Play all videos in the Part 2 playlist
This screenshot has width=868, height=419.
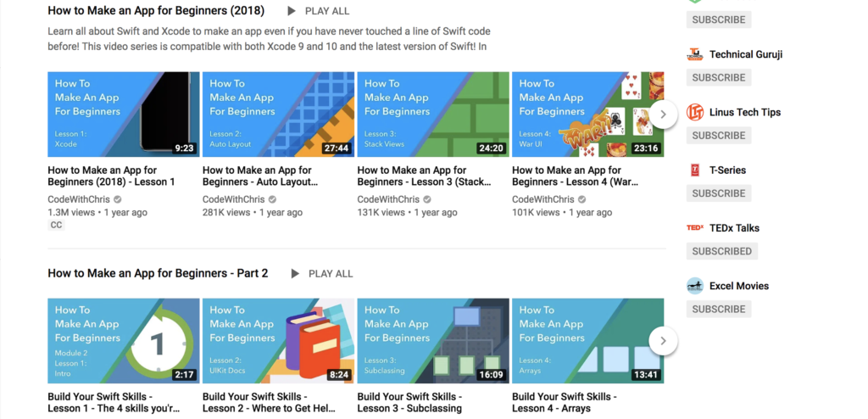pyautogui.click(x=321, y=274)
